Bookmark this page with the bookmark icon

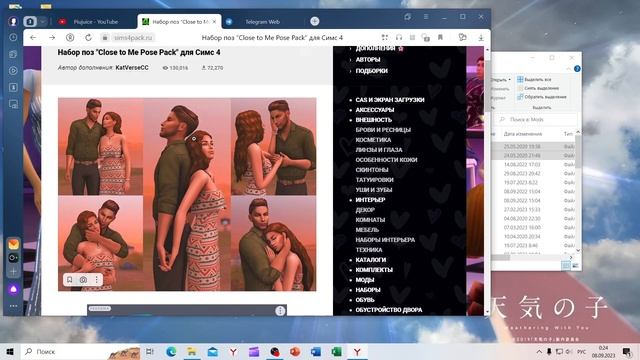pyautogui.click(x=440, y=38)
